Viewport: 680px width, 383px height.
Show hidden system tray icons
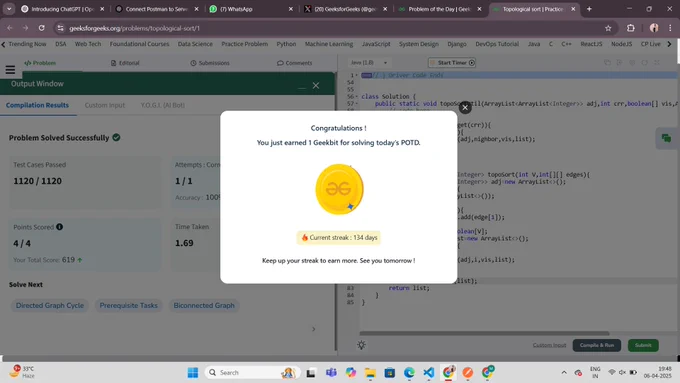(564, 373)
